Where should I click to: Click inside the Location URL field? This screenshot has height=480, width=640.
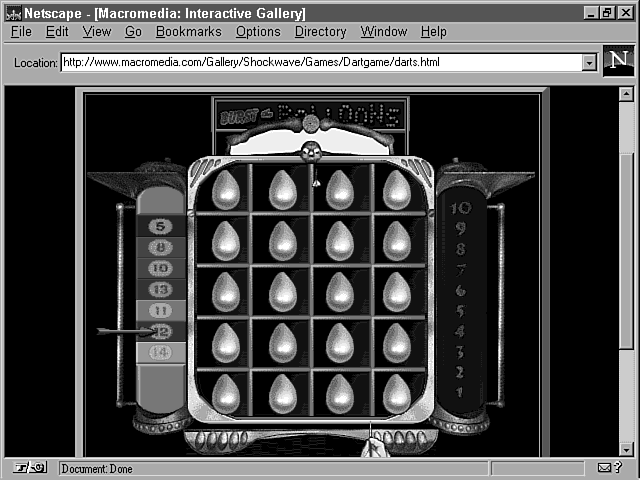point(320,63)
